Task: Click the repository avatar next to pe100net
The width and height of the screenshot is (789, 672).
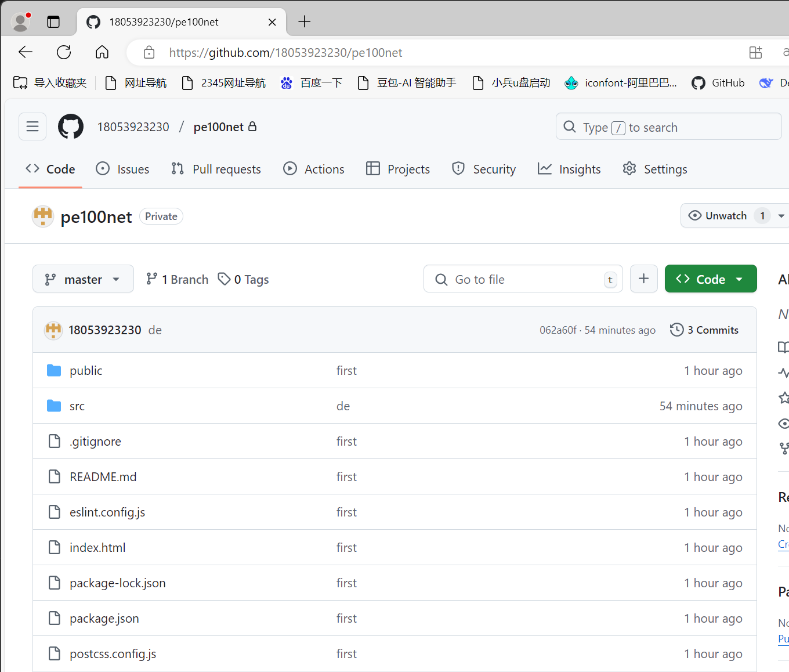Action: pos(43,216)
